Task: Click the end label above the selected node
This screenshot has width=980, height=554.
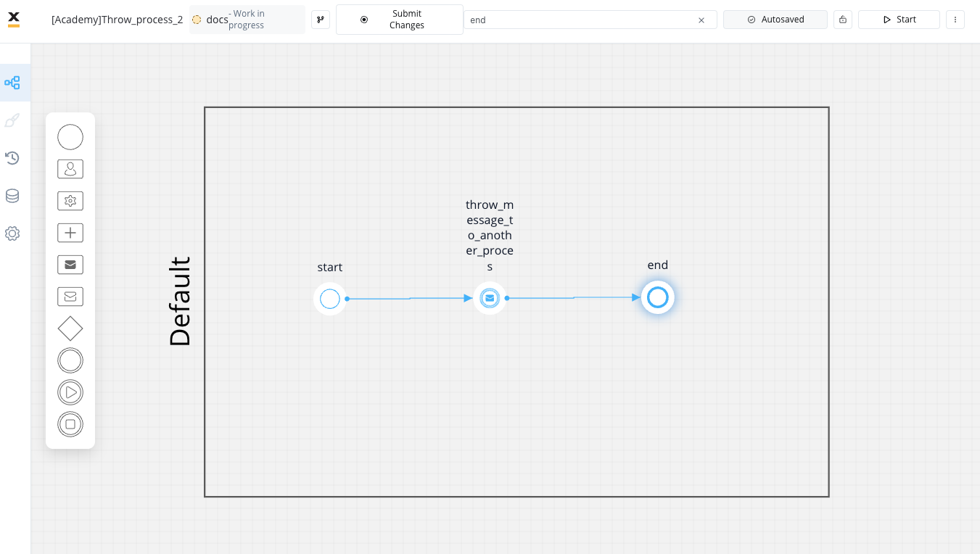Action: point(658,265)
